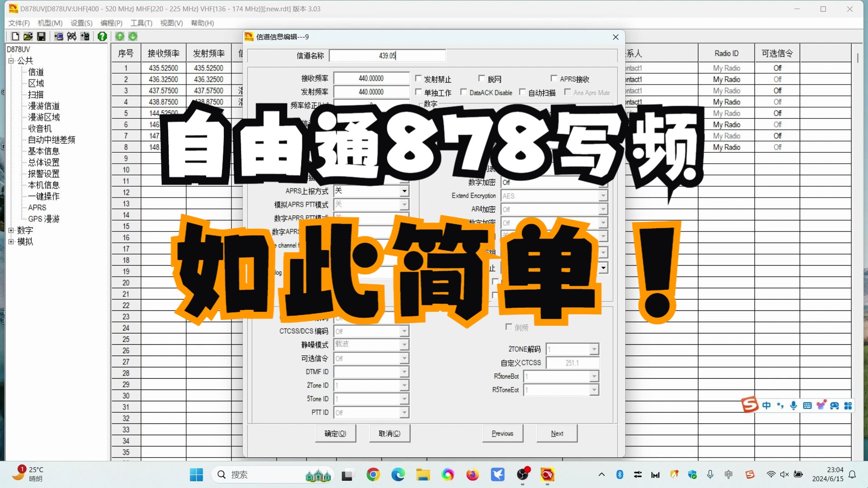Open the 帮助(H) menu
The width and height of the screenshot is (868, 488).
pos(202,23)
